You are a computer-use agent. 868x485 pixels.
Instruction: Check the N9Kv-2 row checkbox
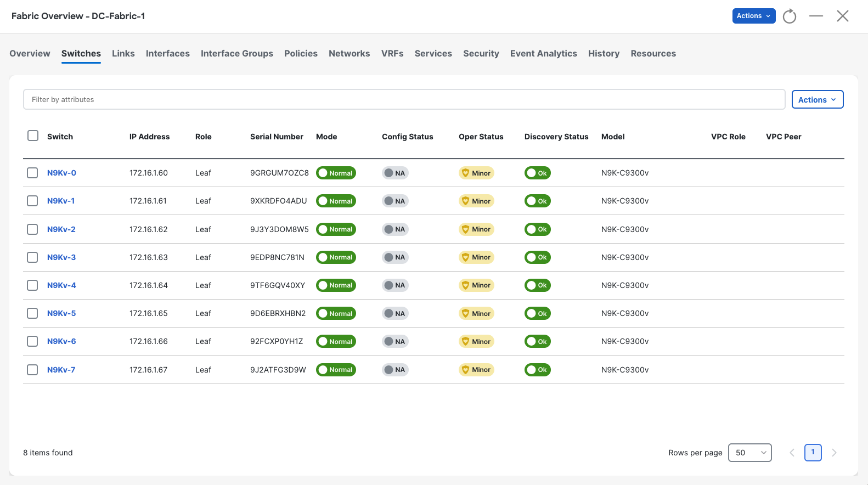[x=32, y=229]
